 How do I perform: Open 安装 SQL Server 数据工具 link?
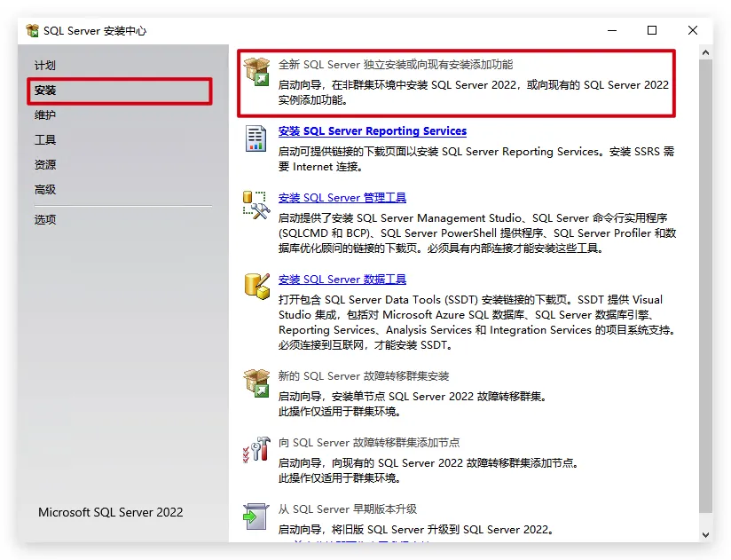pos(342,280)
